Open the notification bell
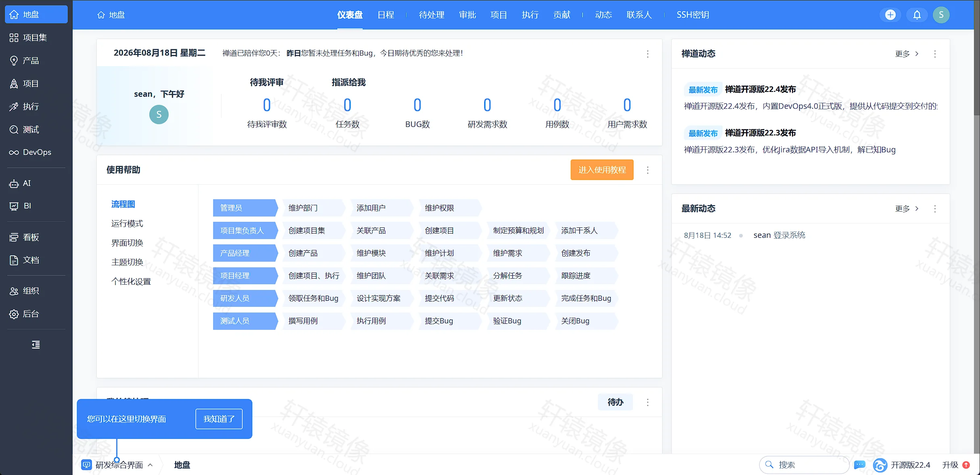The image size is (980, 475). (917, 15)
